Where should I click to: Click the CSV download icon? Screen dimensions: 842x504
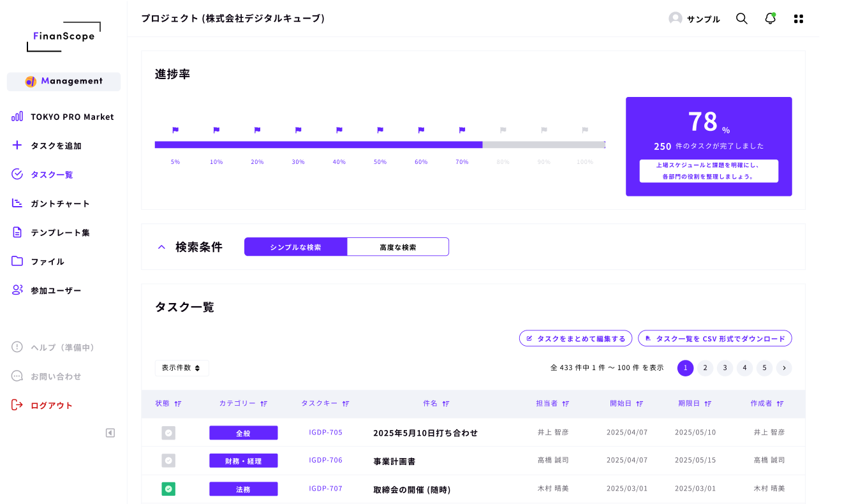(648, 338)
